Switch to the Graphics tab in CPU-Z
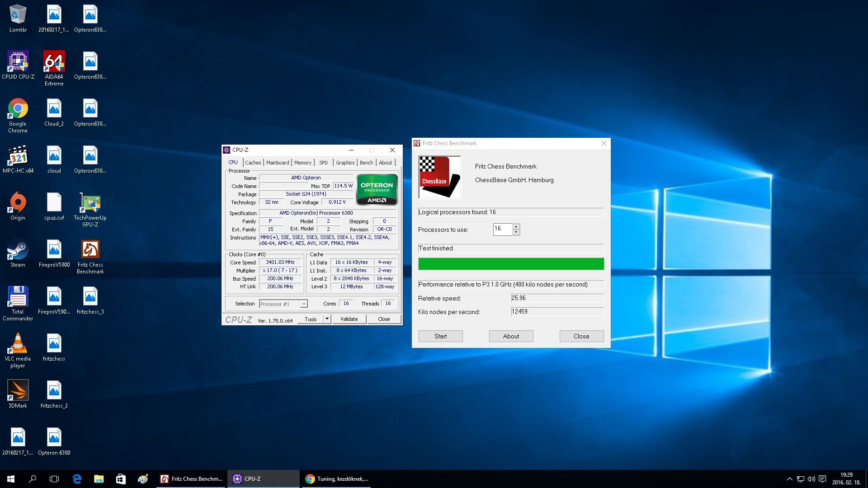 [x=345, y=163]
